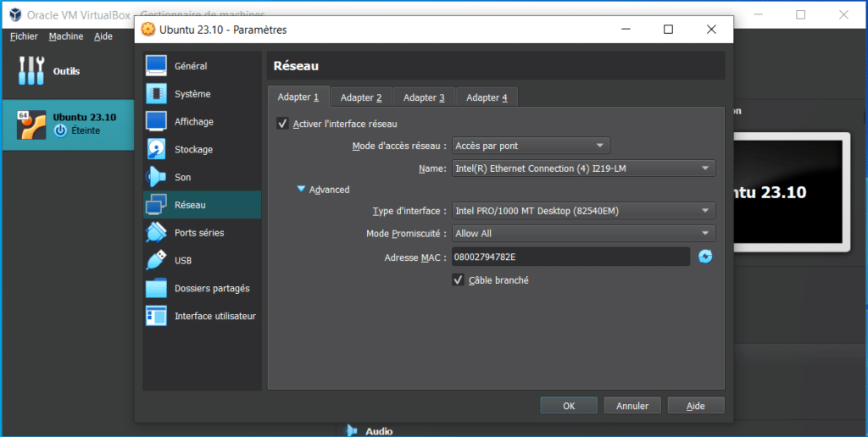Click the Aide button in Paramètres
Screen dimensions: 868x437
tap(696, 406)
